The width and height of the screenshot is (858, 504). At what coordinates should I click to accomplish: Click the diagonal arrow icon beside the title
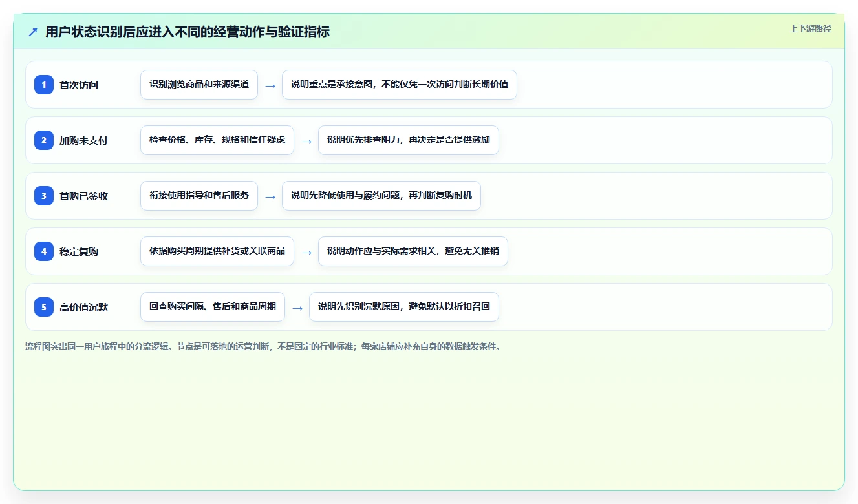pos(33,32)
